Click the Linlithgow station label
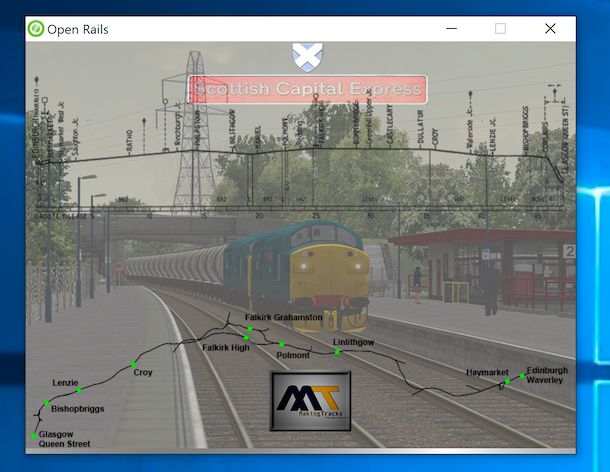Image resolution: width=610 pixels, height=472 pixels. (354, 342)
